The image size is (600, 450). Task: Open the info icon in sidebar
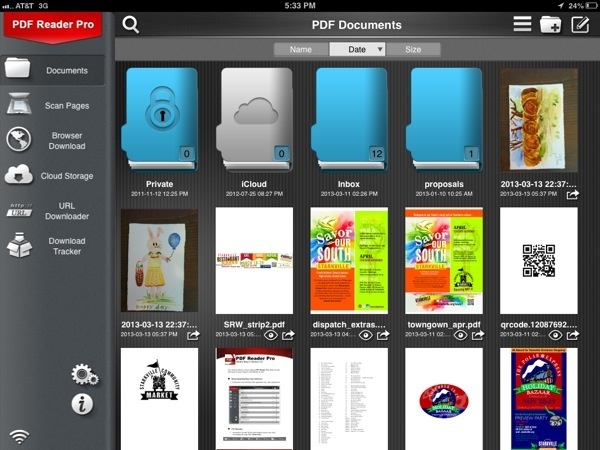pos(84,403)
